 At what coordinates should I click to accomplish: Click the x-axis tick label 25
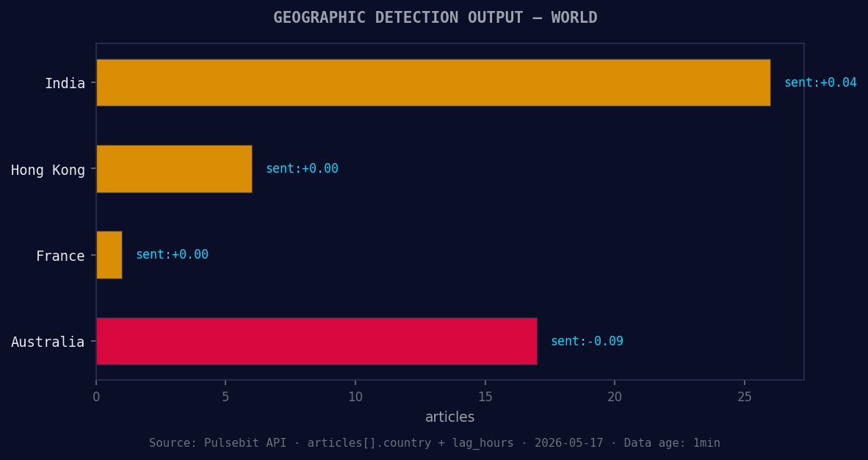point(745,397)
